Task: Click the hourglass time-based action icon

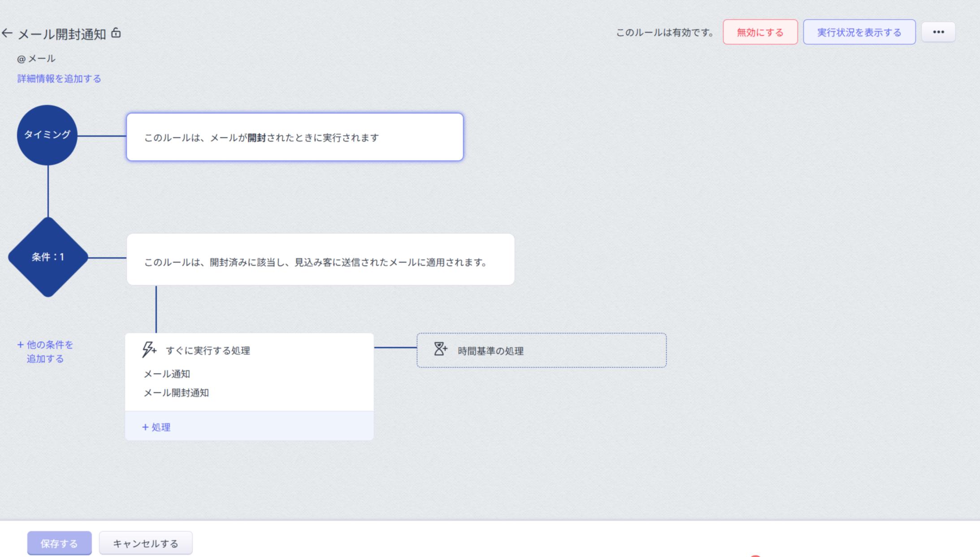Action: [x=440, y=349]
